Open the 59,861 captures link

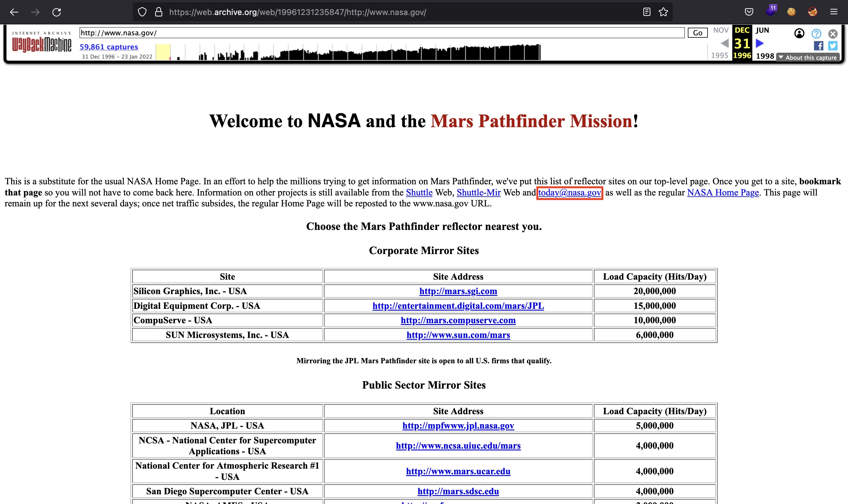(109, 47)
